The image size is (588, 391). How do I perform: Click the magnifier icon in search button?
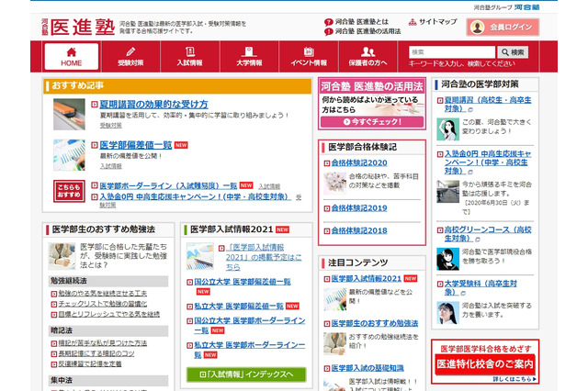pos(505,52)
